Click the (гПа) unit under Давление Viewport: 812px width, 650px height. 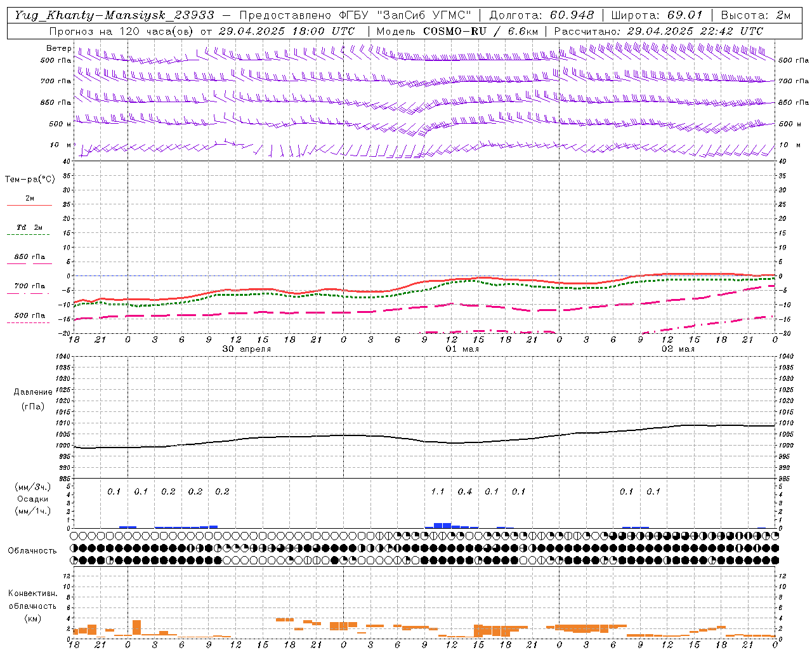[33, 407]
